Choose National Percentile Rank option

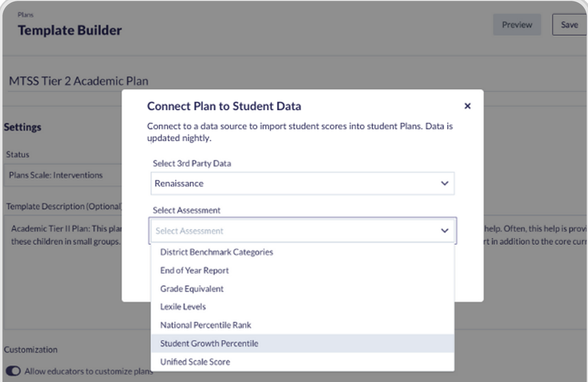[x=206, y=325]
